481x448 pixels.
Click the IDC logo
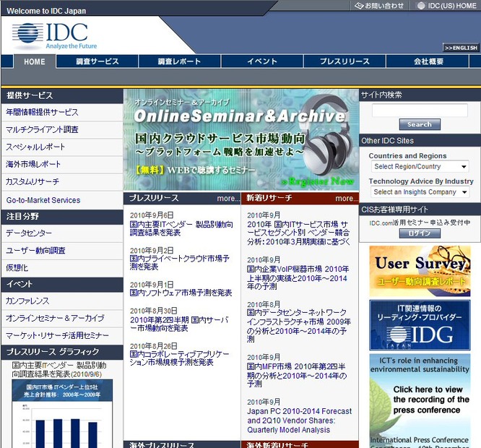(x=54, y=36)
